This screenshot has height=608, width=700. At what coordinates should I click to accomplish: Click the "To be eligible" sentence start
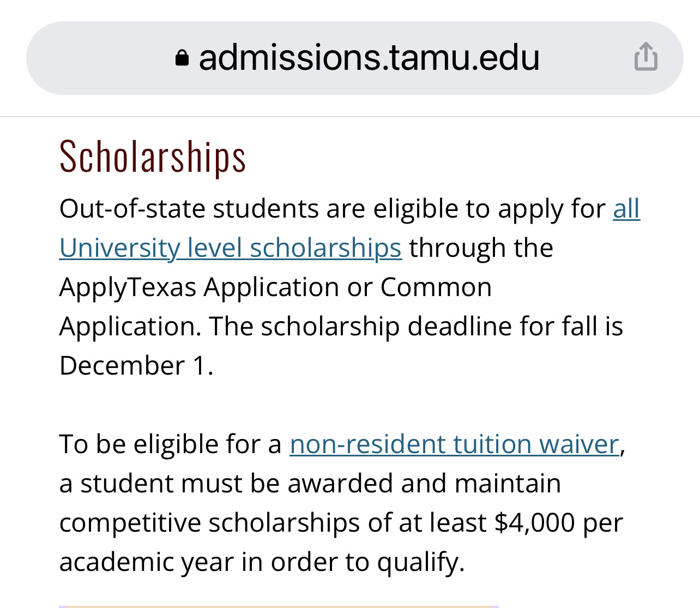pos(132,444)
